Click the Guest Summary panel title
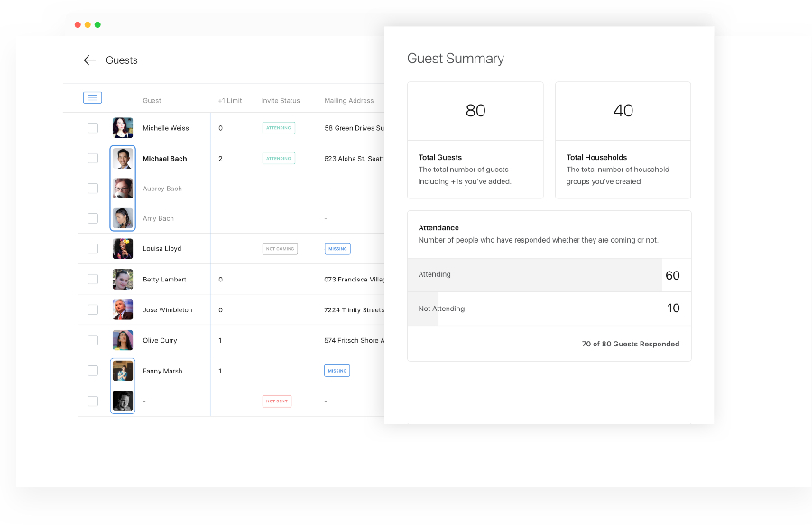 pyautogui.click(x=456, y=59)
